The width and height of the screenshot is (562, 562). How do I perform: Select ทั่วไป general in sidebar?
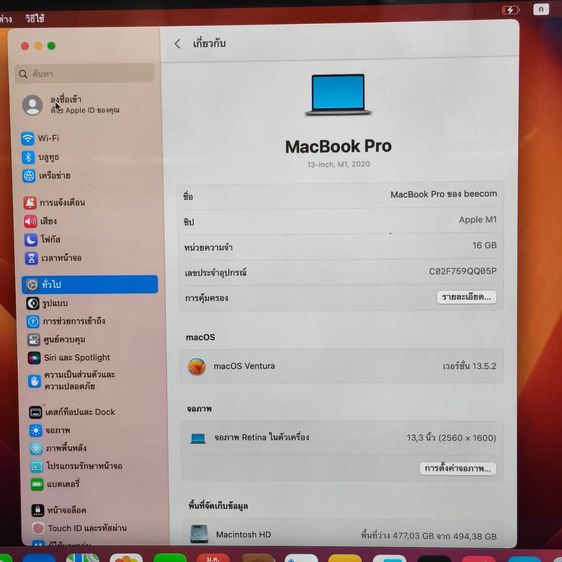[90, 284]
